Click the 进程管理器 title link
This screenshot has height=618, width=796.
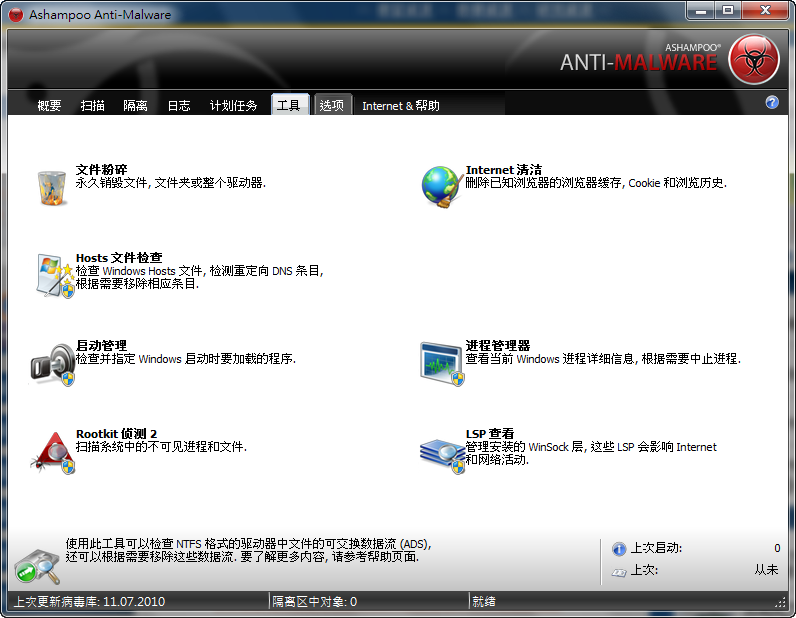click(x=497, y=345)
